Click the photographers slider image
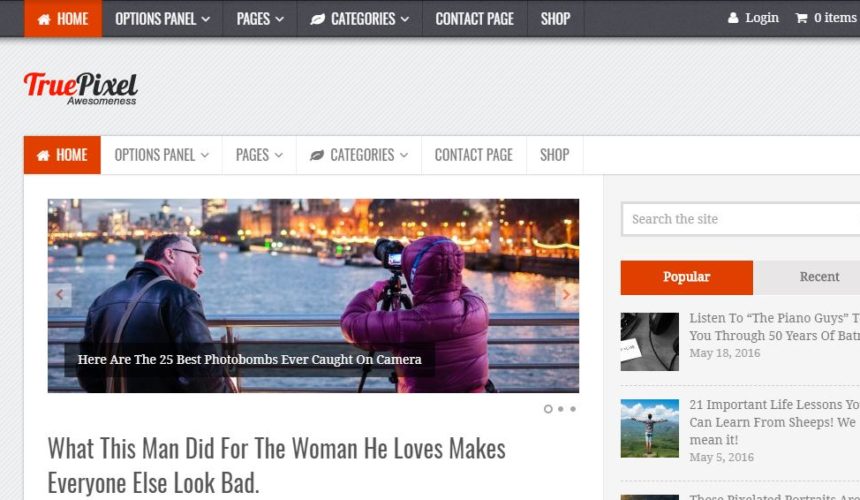Screen dimensions: 860x500 click(313, 296)
